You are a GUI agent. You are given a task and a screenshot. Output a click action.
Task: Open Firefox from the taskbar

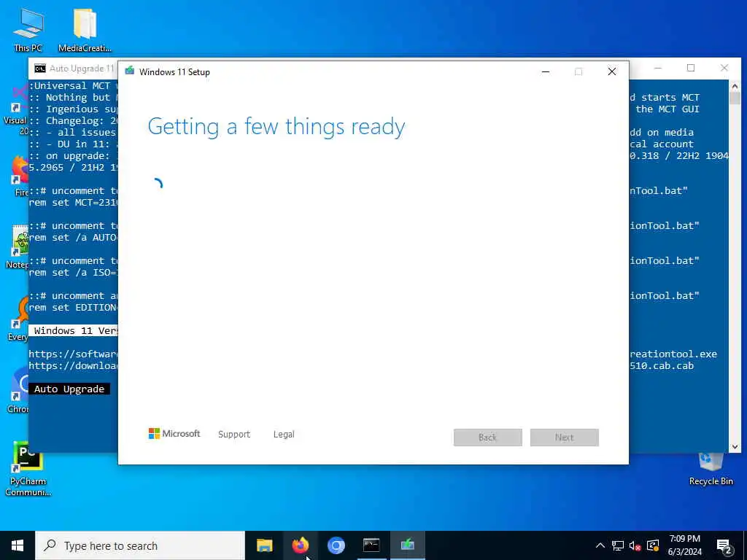tap(300, 545)
